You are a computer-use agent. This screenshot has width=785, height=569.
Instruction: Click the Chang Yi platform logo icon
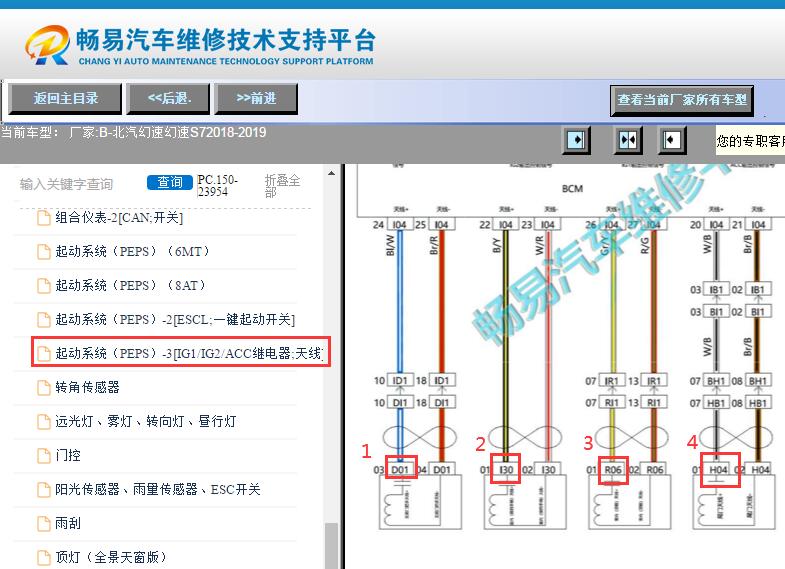pyautogui.click(x=48, y=45)
